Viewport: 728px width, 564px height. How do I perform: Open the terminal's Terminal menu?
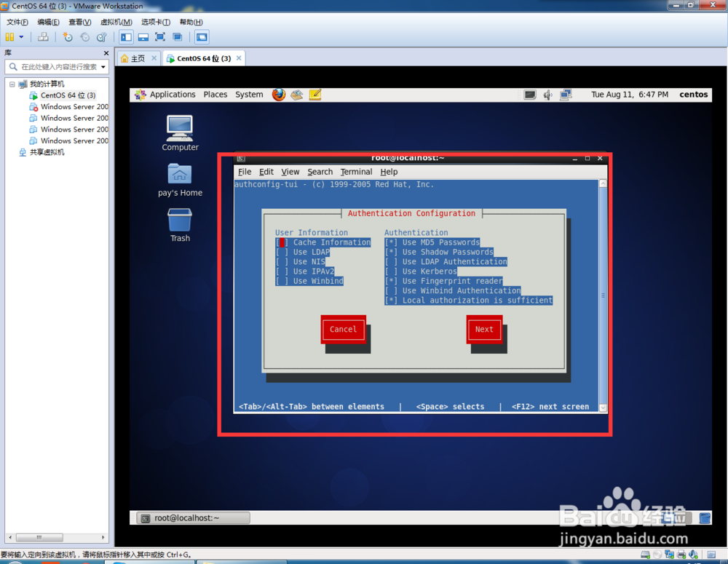click(356, 172)
